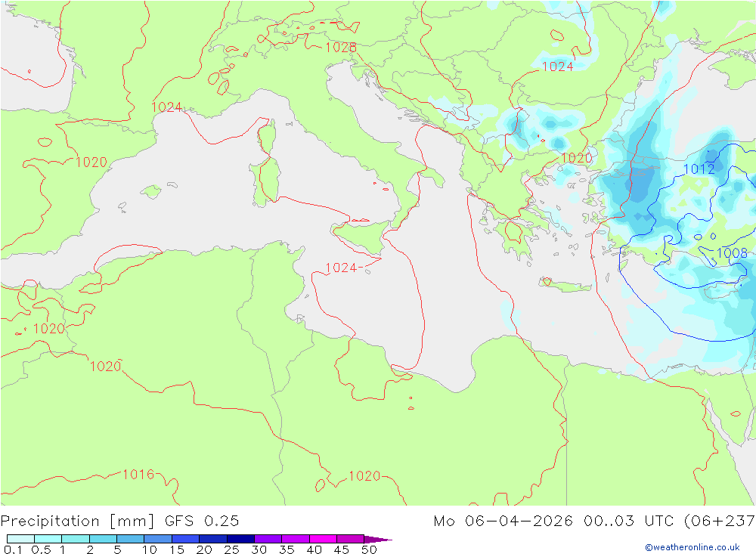Click the blue 1012 isobar label over Turkey
This screenshot has height=554, width=756.
[699, 169]
